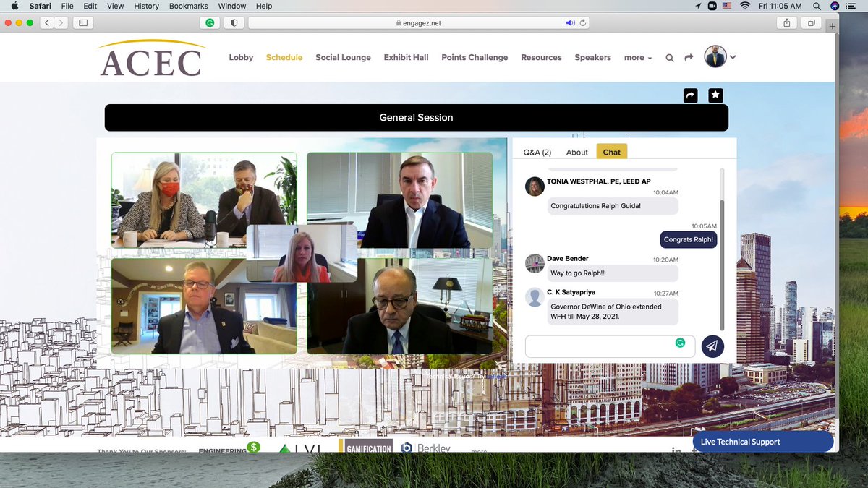The width and height of the screenshot is (868, 488).
Task: Click the ACEC logo
Action: pos(153,58)
